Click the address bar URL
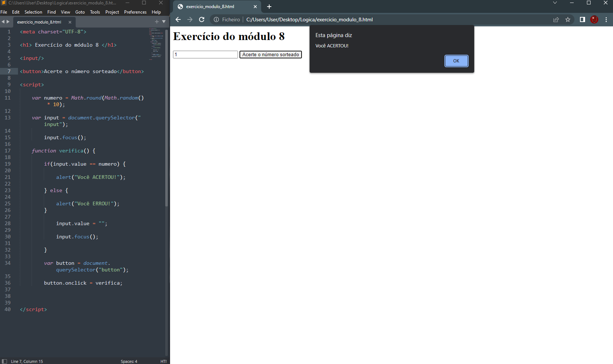 pyautogui.click(x=309, y=19)
